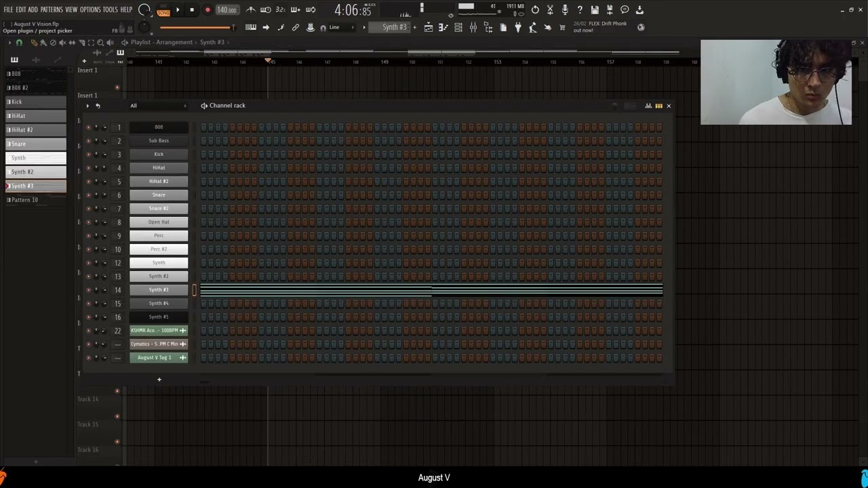This screenshot has height=488, width=868.
Task: Start playback with the play button
Action: point(178,9)
